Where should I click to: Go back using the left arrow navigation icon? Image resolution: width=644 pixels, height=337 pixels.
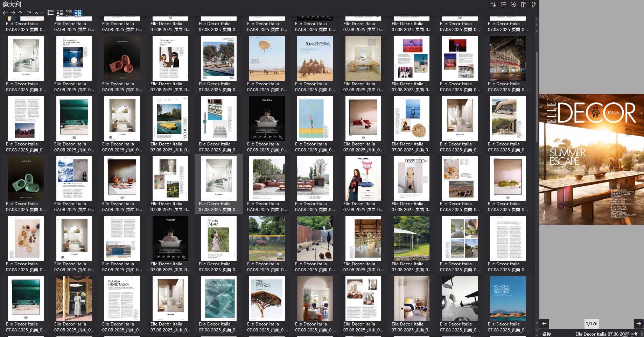click(5, 13)
